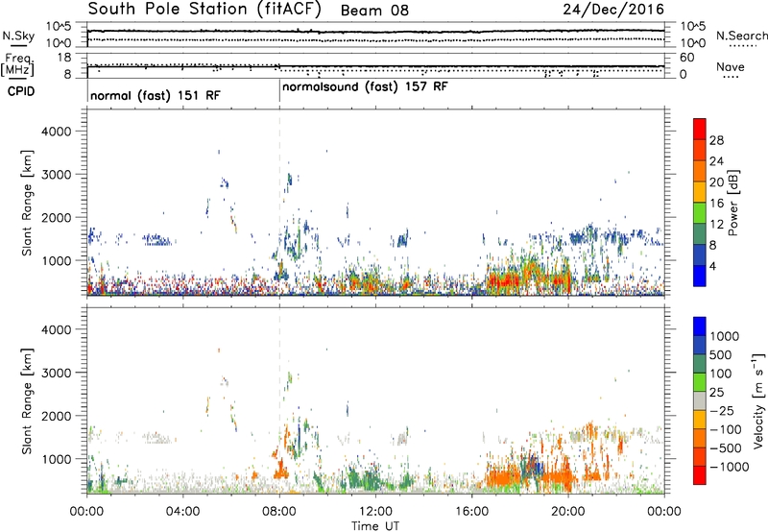Click the dashed 08:00 marker in power panel
This screenshot has height=532, width=768.
coord(279,203)
